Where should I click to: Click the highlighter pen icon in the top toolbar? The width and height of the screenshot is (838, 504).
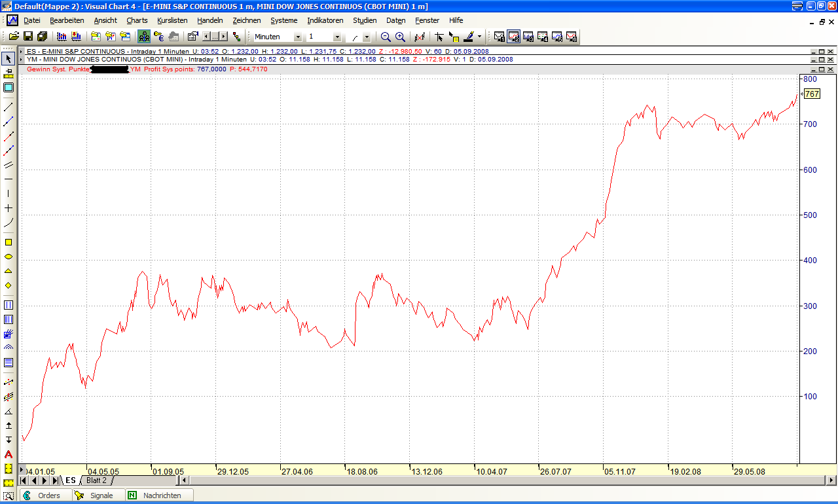[469, 37]
